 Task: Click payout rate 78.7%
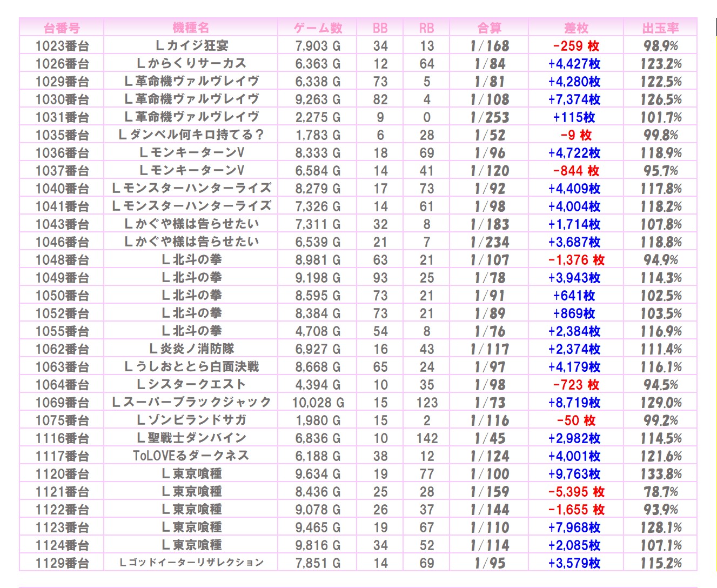tap(661, 492)
